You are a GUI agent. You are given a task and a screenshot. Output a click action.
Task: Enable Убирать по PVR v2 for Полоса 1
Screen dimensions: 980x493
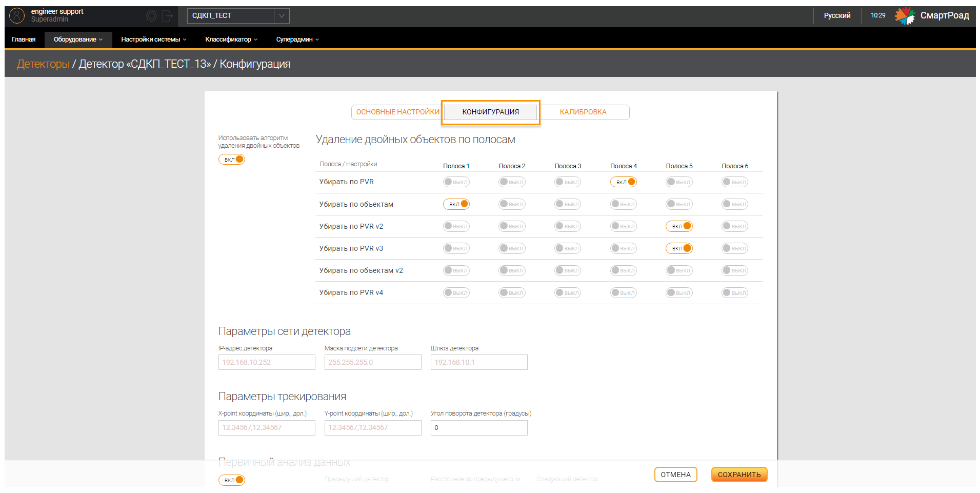pos(456,226)
